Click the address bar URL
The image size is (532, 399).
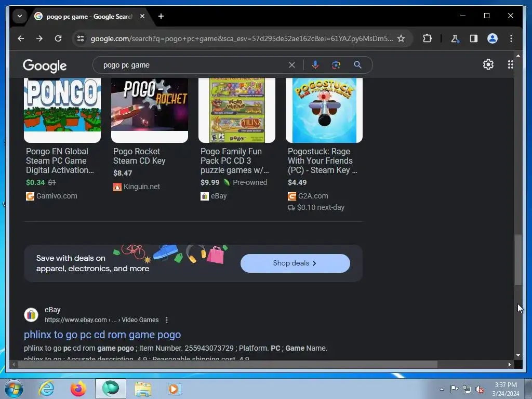242,38
